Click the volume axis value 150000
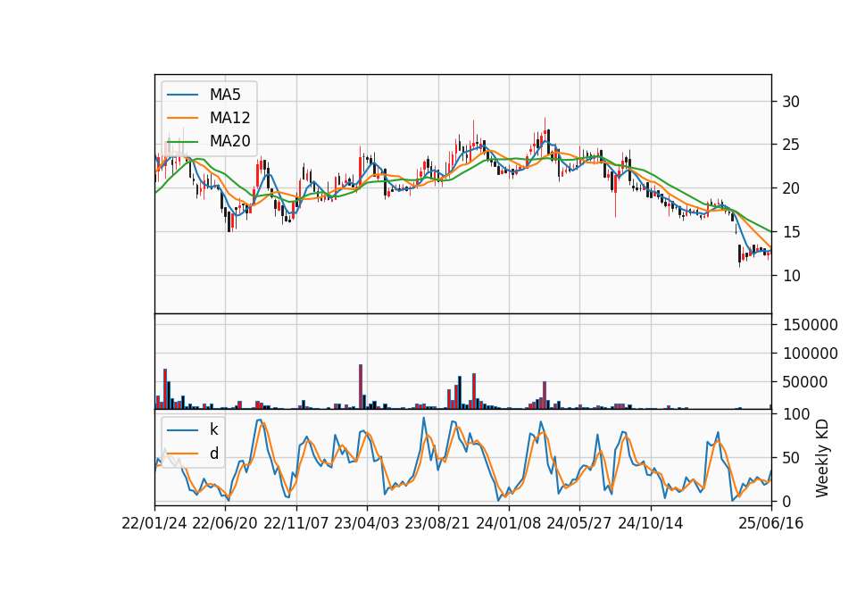The width and height of the screenshot is (857, 616). (810, 325)
